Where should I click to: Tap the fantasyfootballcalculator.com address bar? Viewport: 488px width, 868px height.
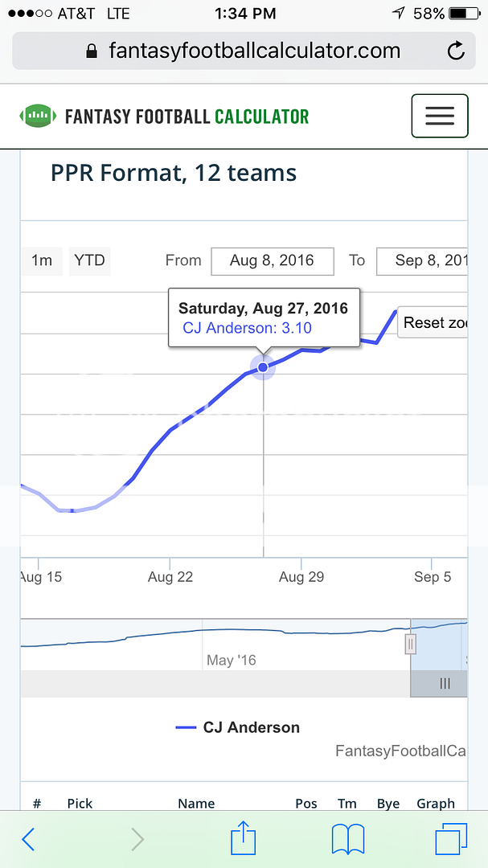click(254, 52)
